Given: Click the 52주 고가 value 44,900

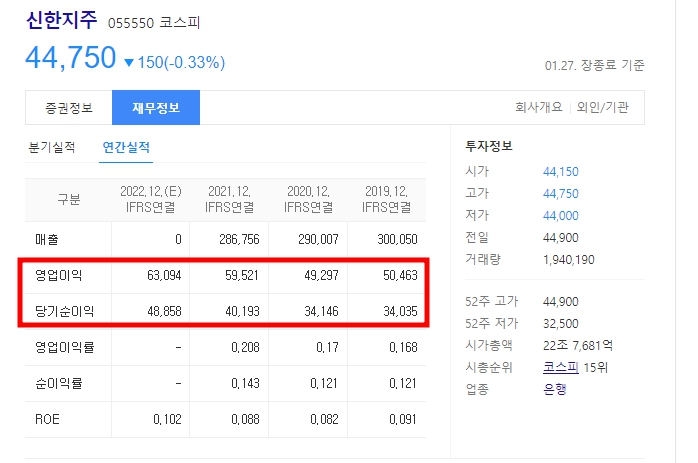Looking at the screenshot, I should coord(560,302).
